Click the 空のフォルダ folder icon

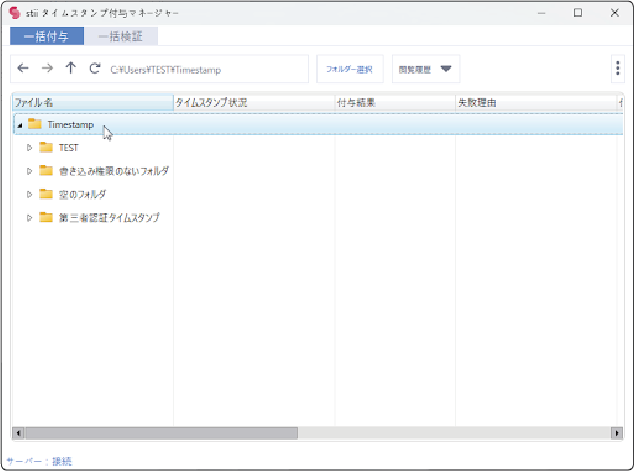pos(46,194)
